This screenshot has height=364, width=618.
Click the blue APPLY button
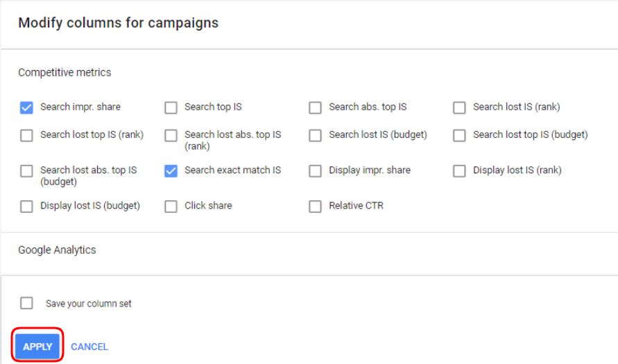(x=37, y=346)
